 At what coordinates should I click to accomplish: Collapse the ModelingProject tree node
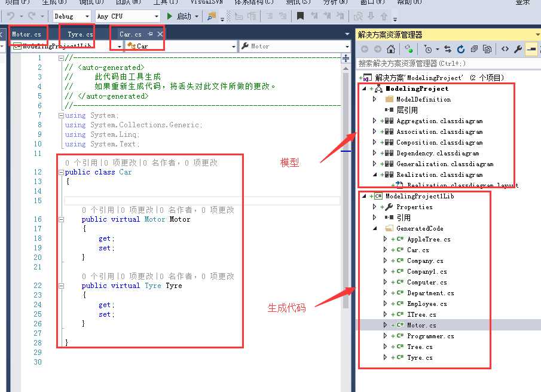click(x=364, y=88)
